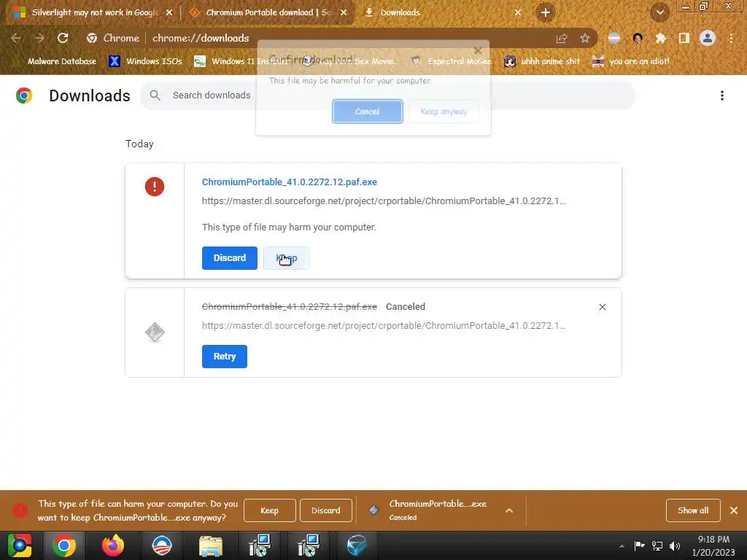747x560 pixels.
Task: Click Discard in the bottom download shelf
Action: point(326,510)
